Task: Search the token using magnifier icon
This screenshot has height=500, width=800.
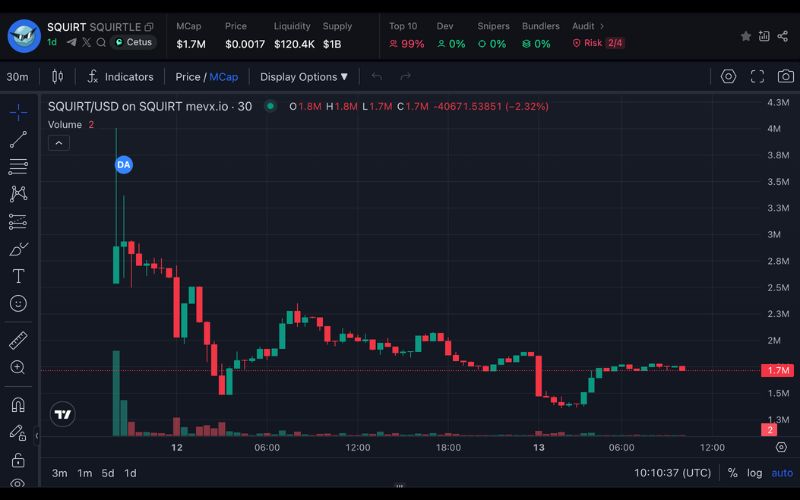Action: (x=101, y=42)
